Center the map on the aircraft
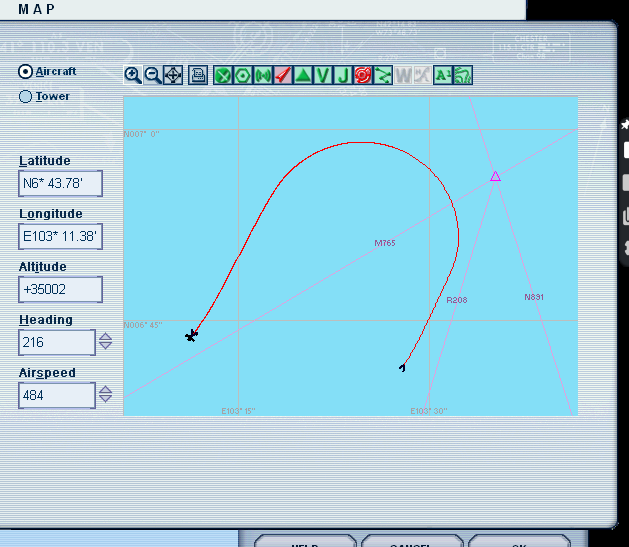This screenshot has width=629, height=547. [x=173, y=75]
